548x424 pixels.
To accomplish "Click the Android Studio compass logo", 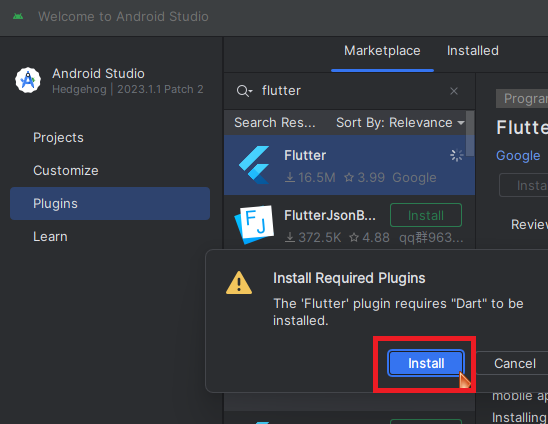I will pyautogui.click(x=28, y=80).
